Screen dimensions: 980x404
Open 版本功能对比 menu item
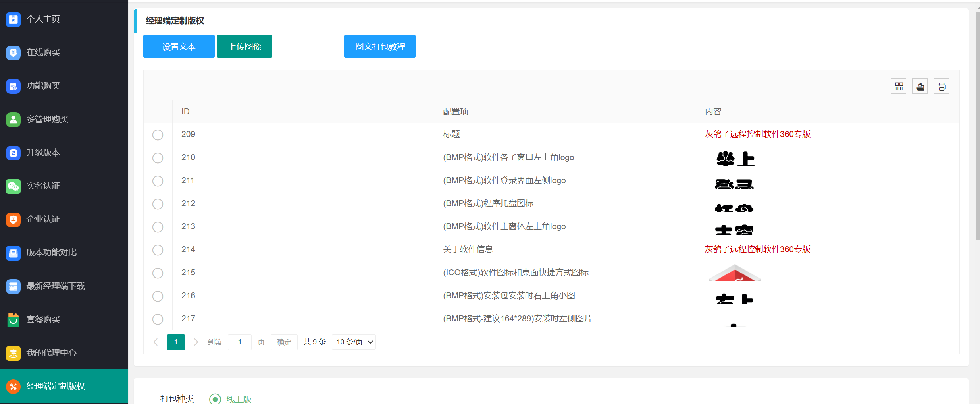[51, 253]
